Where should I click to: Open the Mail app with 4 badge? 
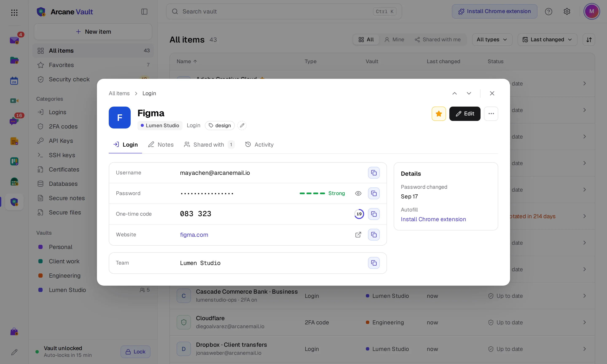[x=14, y=40]
